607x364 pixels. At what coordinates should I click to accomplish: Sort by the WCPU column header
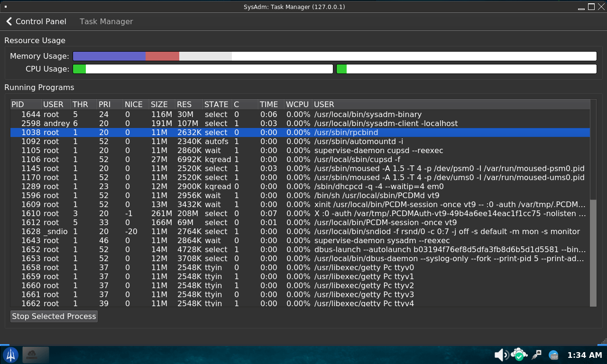[x=297, y=104]
